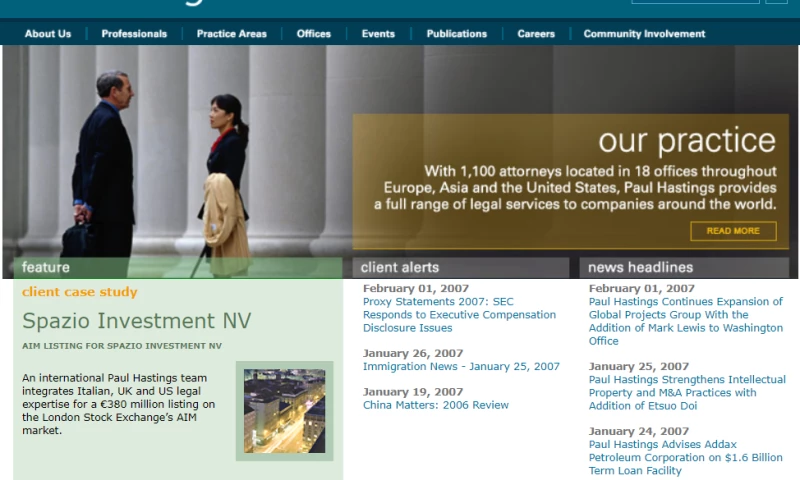
Task: Open the About Us menu
Action: tap(48, 34)
